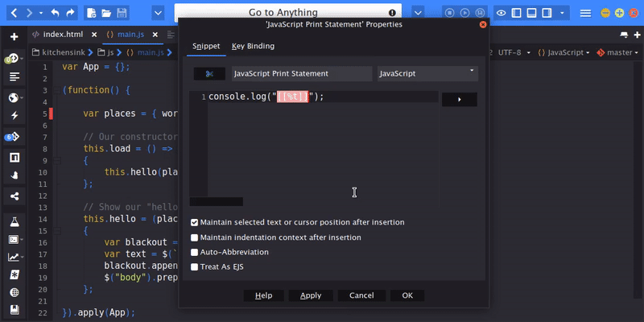
Task: Click the plus icon atop left sidebar
Action: click(14, 37)
